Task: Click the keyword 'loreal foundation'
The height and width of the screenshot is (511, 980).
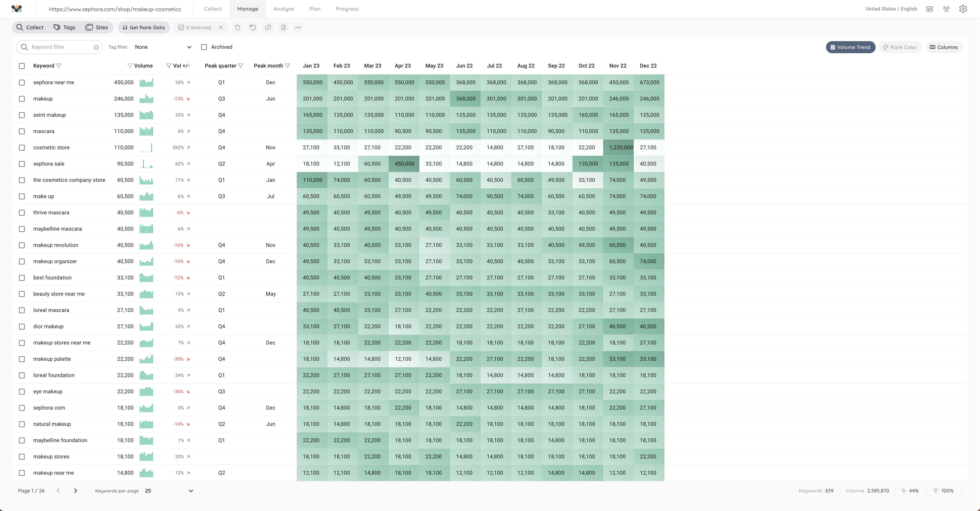Action: (x=54, y=375)
